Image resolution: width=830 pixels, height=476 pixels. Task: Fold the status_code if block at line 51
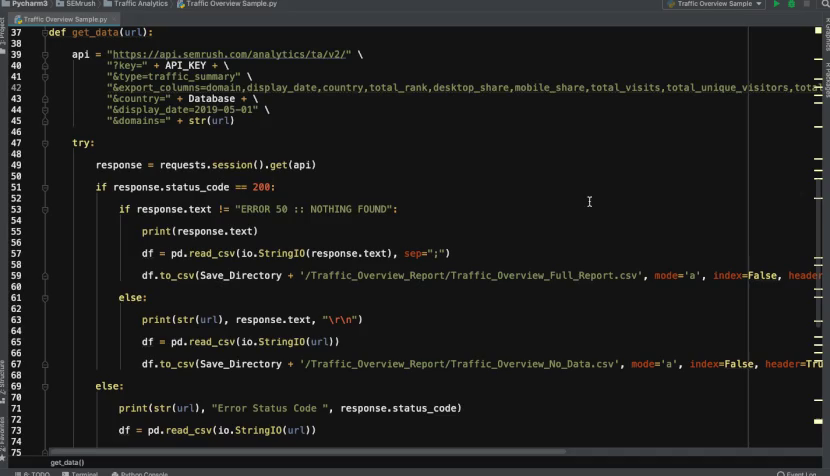[x=43, y=187]
